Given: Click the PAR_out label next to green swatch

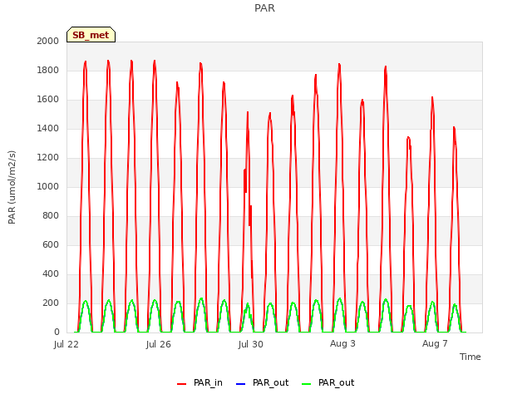Looking at the screenshot, I should [x=336, y=383].
